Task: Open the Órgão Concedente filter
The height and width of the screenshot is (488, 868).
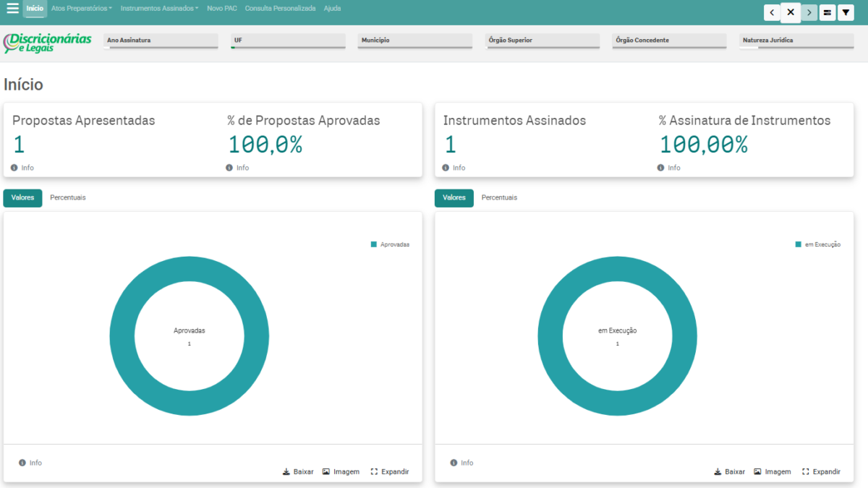Action: point(671,41)
